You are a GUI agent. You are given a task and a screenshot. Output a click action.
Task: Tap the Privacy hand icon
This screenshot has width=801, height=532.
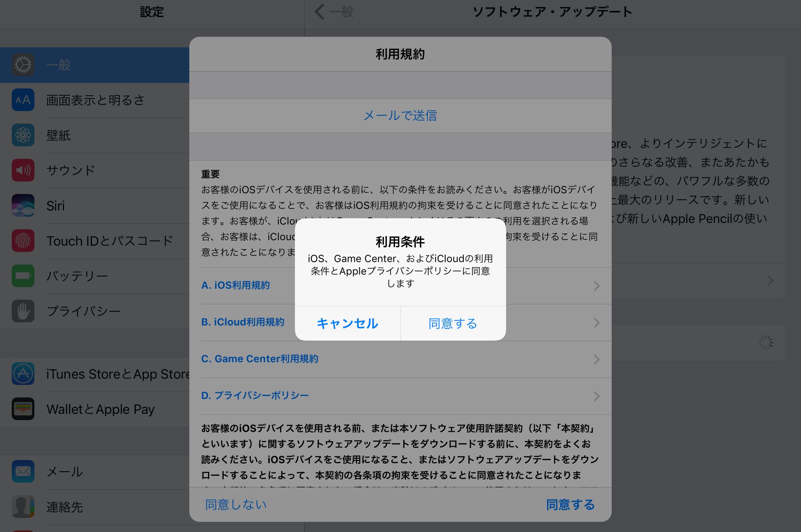pos(23,311)
